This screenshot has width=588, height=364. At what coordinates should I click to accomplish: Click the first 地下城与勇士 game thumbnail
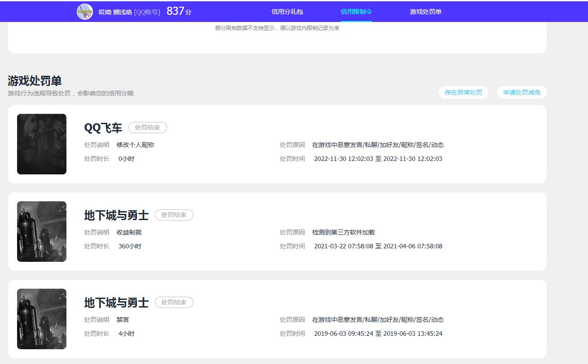[x=41, y=231]
